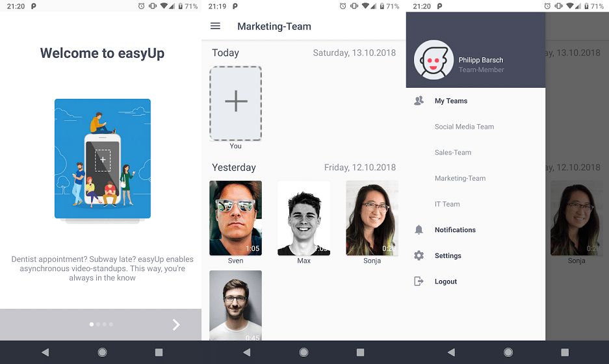Select IT Team in the drawer
Screen dimensions: 609x364
pyautogui.click(x=447, y=204)
